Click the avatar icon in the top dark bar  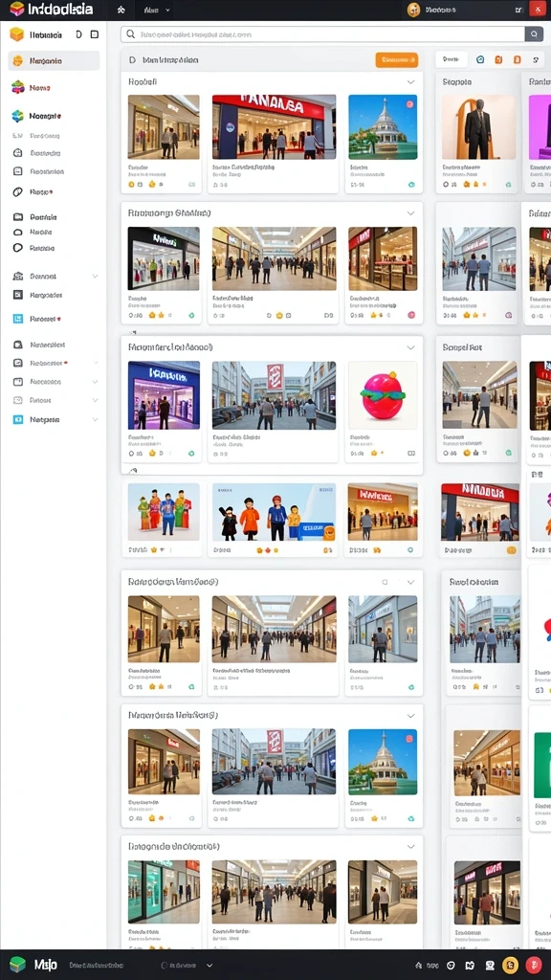413,10
